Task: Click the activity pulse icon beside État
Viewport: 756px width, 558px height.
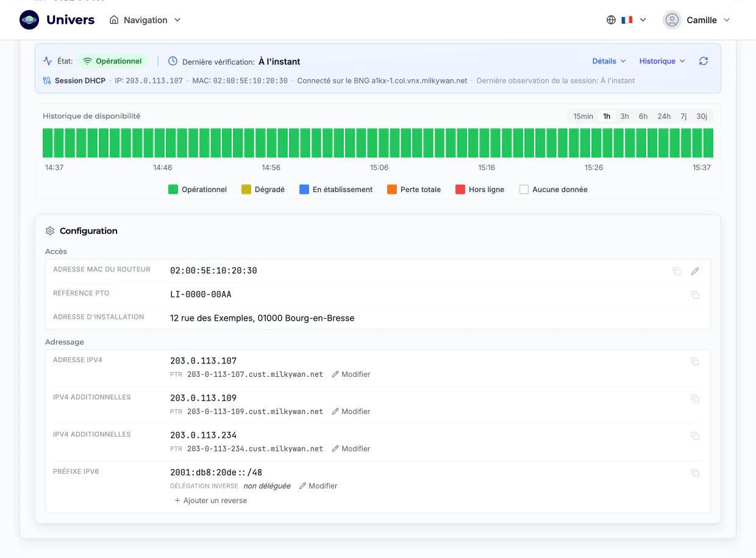Action: 48,61
